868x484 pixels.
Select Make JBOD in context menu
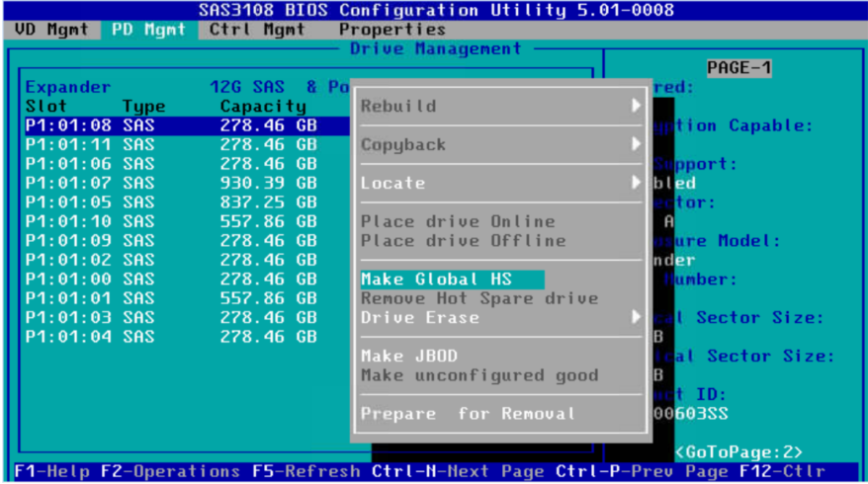point(409,356)
